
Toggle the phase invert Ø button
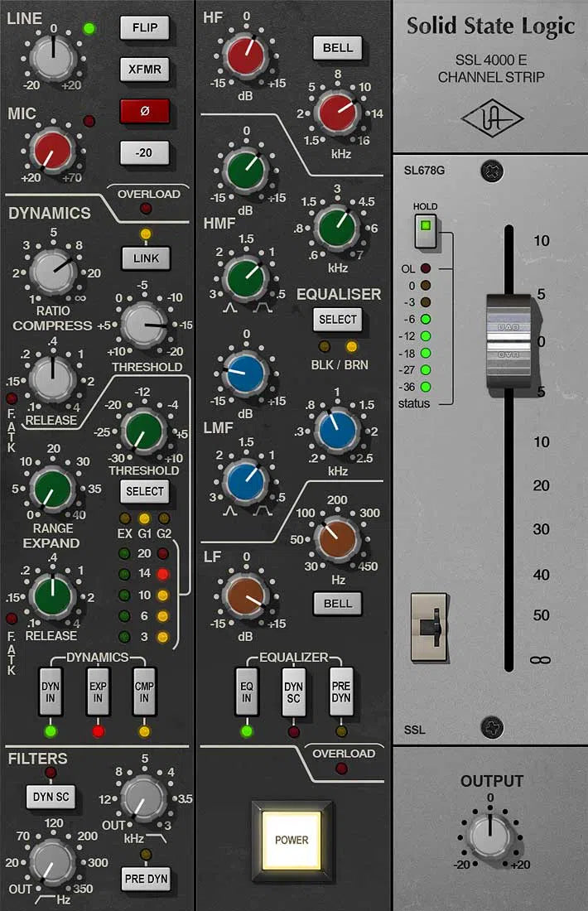click(144, 111)
